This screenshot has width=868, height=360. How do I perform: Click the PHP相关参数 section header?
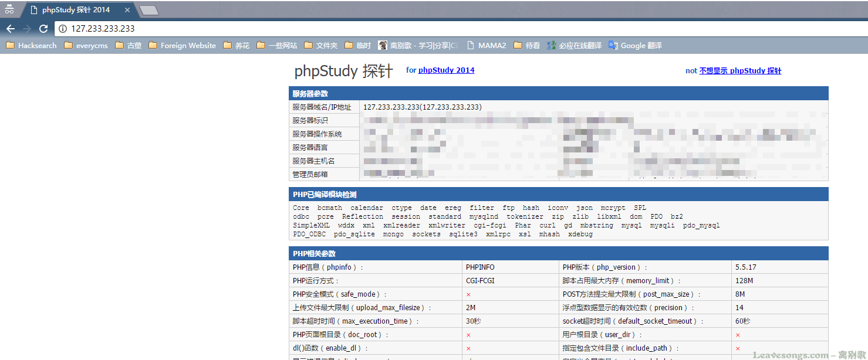pyautogui.click(x=559, y=253)
